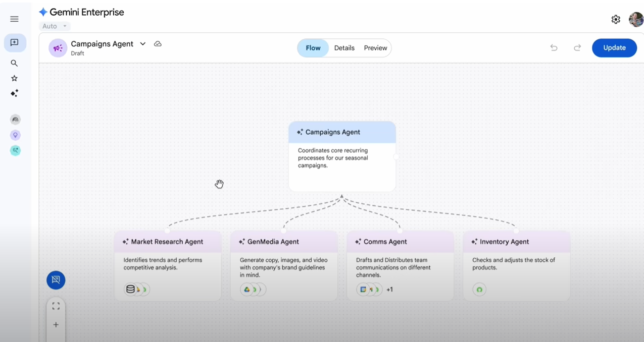Toggle the blue minimap button

click(56, 280)
